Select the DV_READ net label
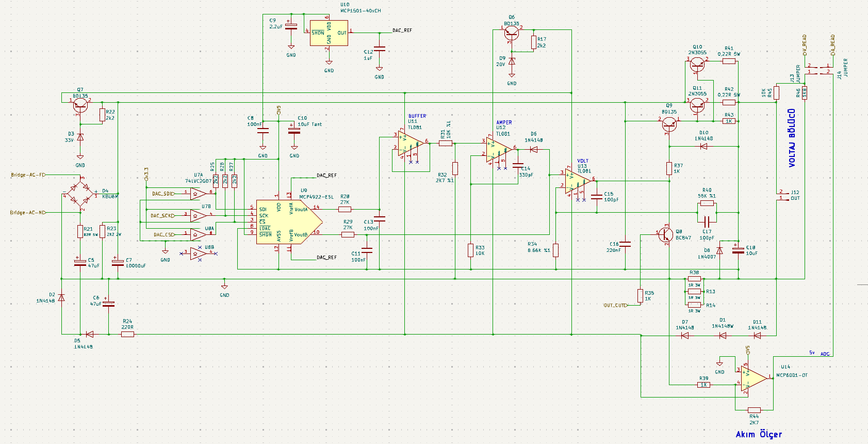The image size is (868, 444). click(805, 45)
